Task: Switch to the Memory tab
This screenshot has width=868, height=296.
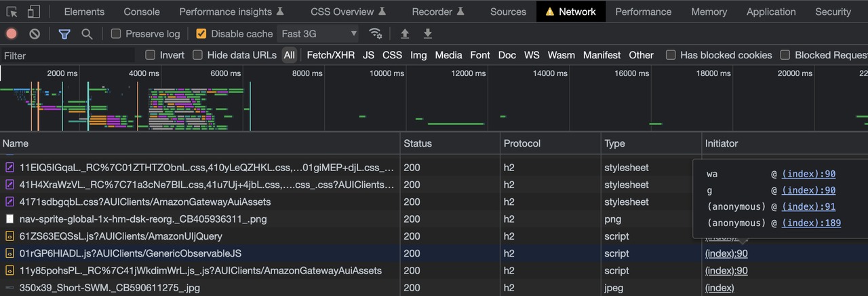Action: pyautogui.click(x=709, y=12)
